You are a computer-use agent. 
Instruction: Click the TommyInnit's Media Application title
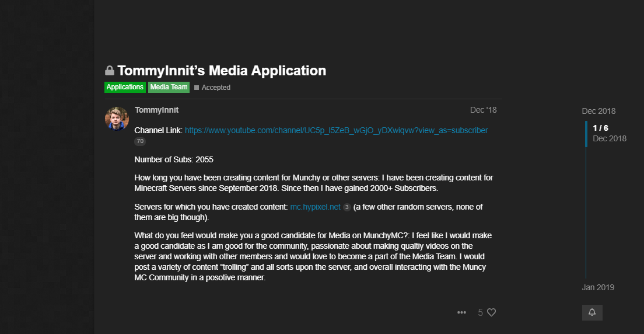(x=222, y=71)
